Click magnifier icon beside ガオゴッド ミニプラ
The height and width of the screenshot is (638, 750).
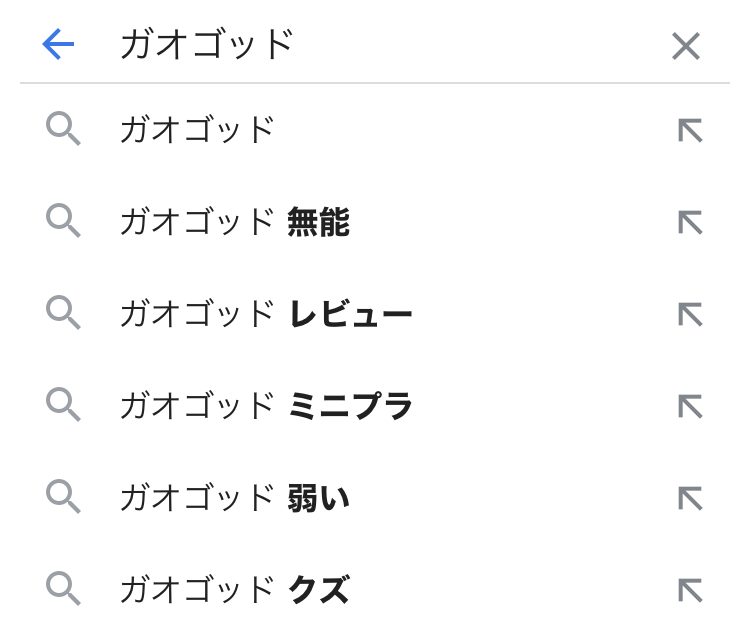[x=63, y=406]
